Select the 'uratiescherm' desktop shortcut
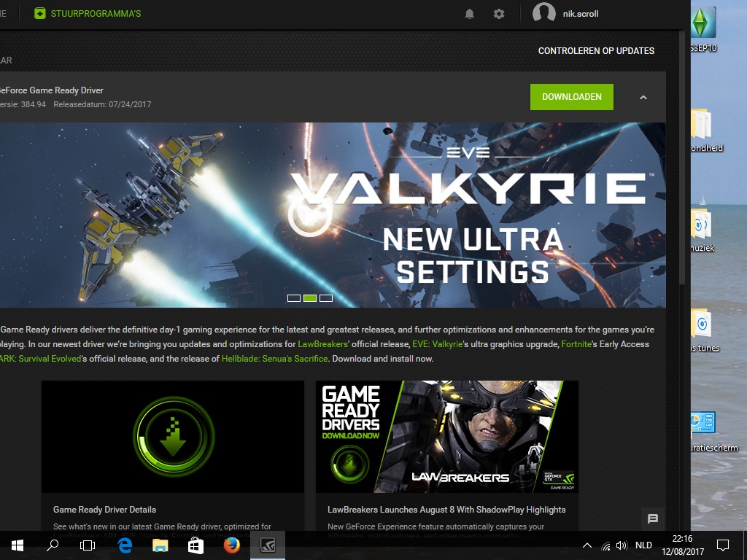Image resolution: width=747 pixels, height=560 pixels. (715, 431)
